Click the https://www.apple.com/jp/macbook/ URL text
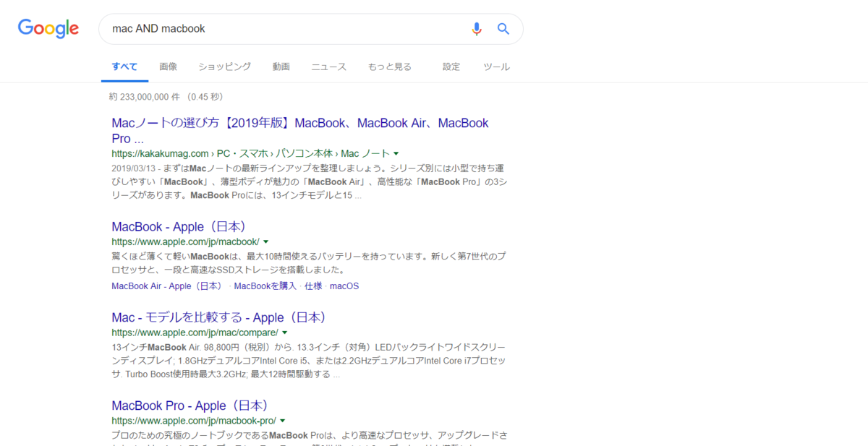 tap(185, 241)
